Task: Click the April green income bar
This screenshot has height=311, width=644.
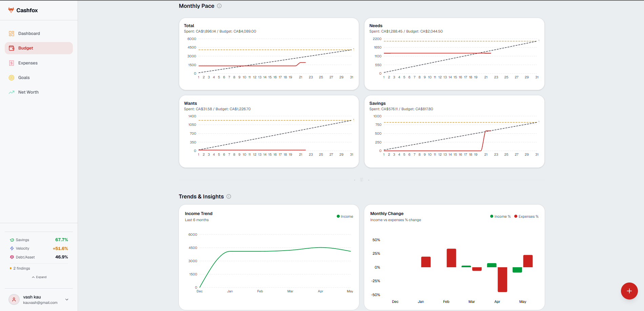Action: pos(492,265)
